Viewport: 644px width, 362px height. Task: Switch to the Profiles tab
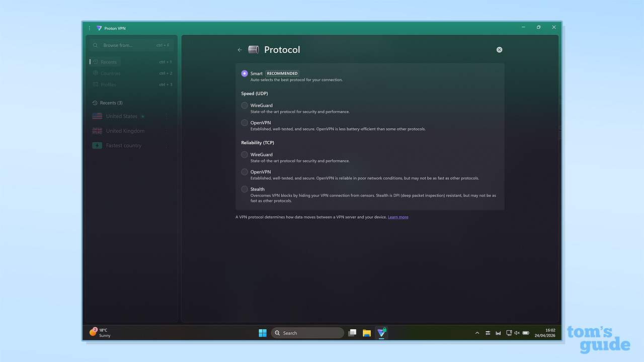point(105,84)
